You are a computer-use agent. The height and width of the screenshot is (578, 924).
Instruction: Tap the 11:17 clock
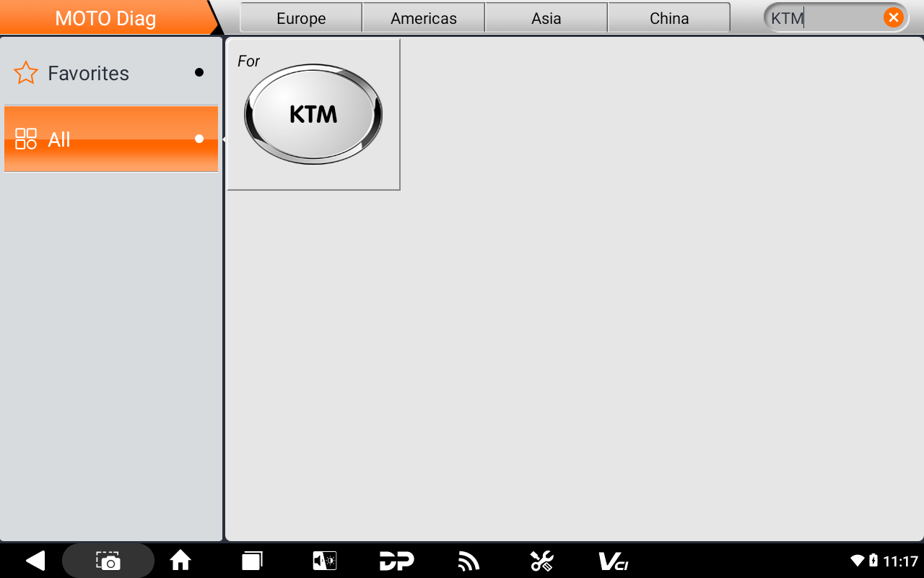click(x=900, y=561)
